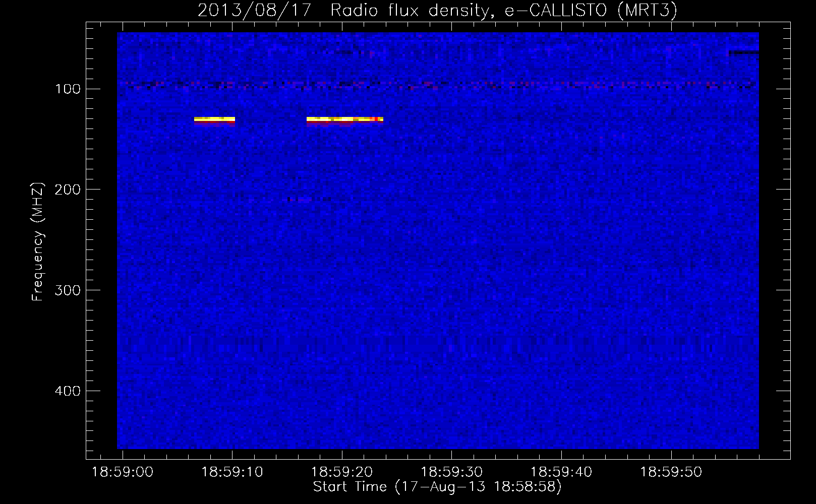The image size is (816, 504).
Task: Click the 100 frequency tick label
Action: [69, 89]
